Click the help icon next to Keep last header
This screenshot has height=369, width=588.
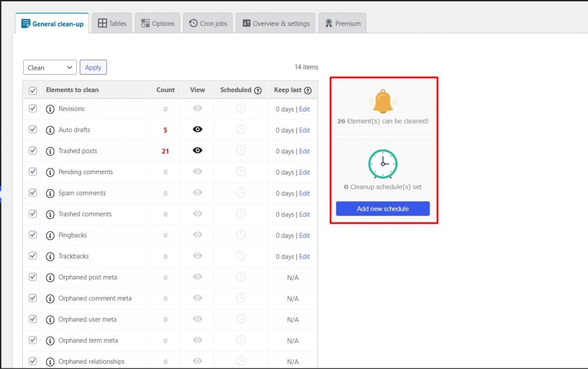click(x=308, y=90)
